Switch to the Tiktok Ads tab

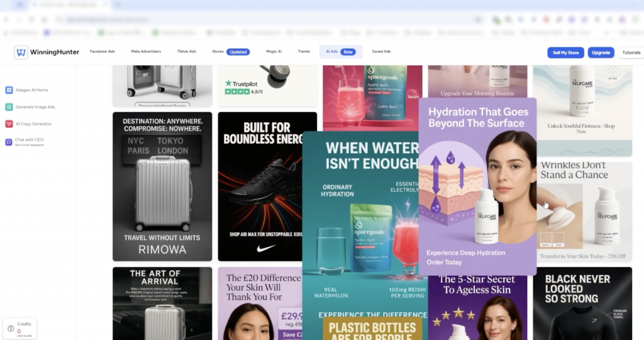[186, 52]
